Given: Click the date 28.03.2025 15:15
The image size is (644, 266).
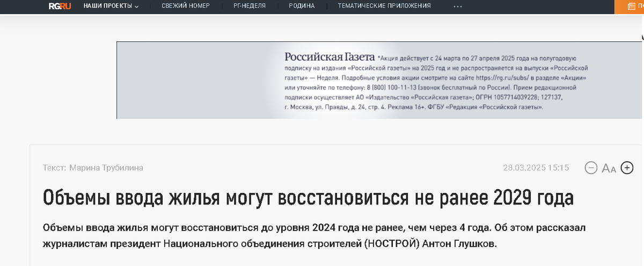Looking at the screenshot, I should coord(536,168).
